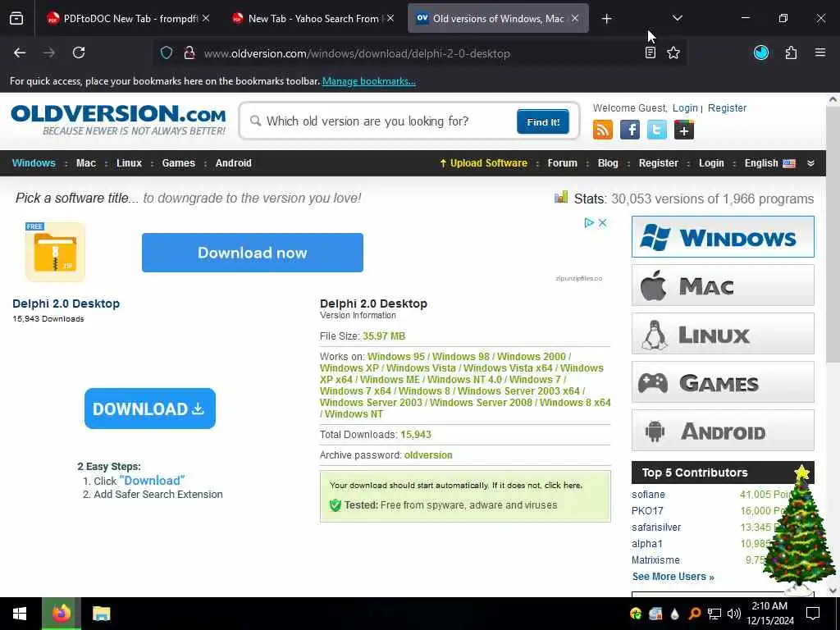The width and height of the screenshot is (840, 630).
Task: Click the Register link in header
Action: [x=727, y=107]
